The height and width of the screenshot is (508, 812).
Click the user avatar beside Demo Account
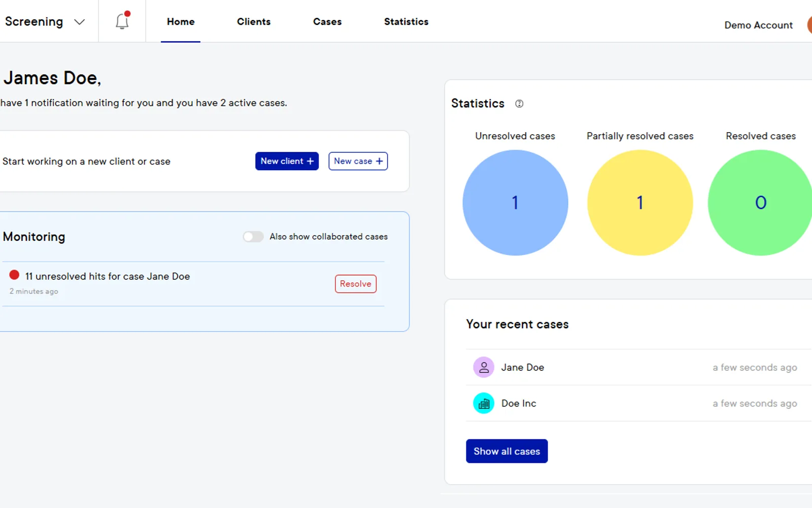click(x=809, y=25)
